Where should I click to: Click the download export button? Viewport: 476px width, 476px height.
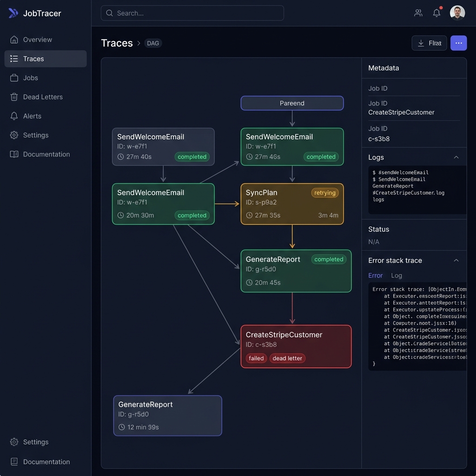[x=429, y=43]
